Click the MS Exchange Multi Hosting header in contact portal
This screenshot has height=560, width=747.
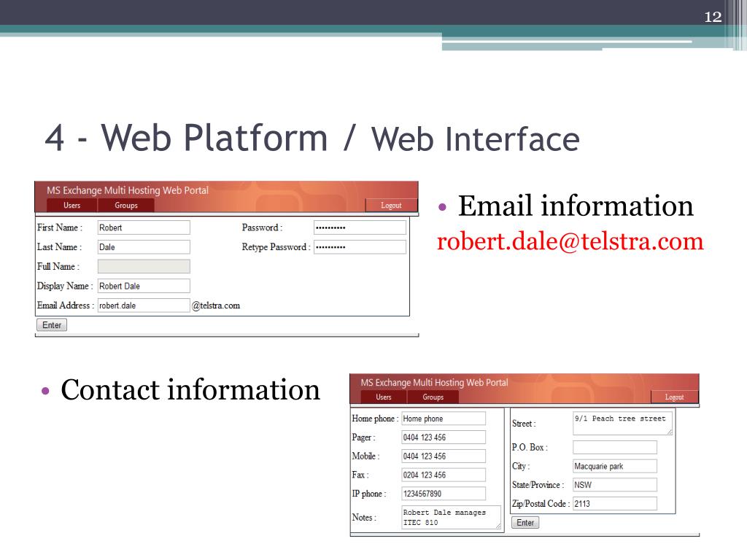(x=434, y=382)
